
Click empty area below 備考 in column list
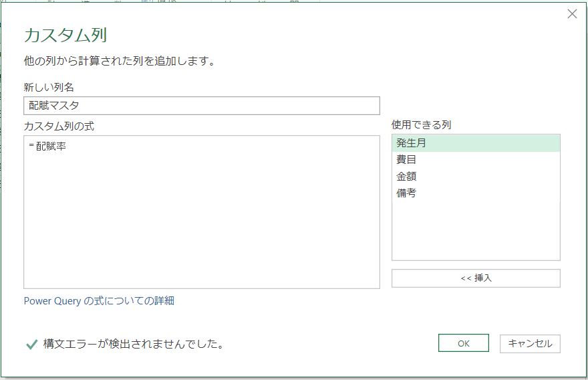pos(475,231)
